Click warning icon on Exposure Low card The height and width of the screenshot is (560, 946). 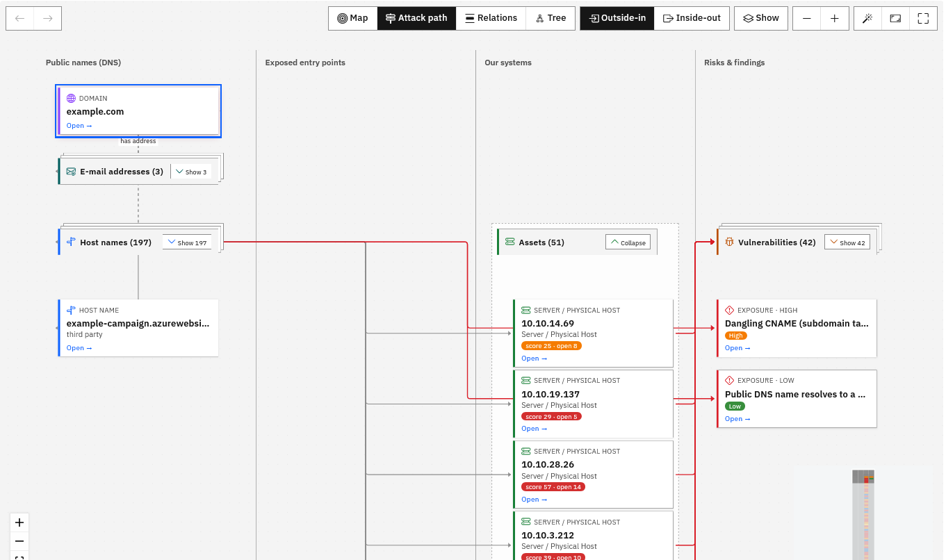tap(730, 381)
